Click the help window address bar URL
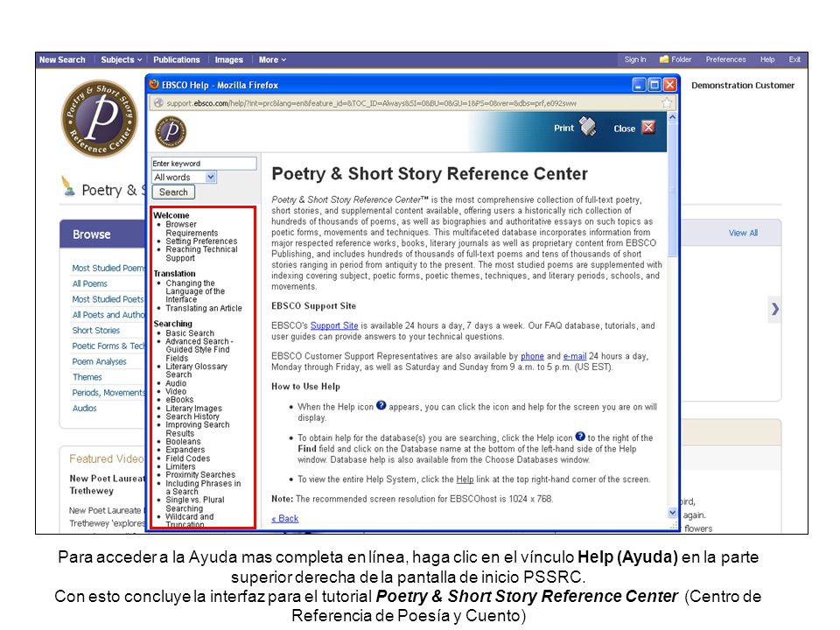The width and height of the screenshot is (840, 630). 371,103
